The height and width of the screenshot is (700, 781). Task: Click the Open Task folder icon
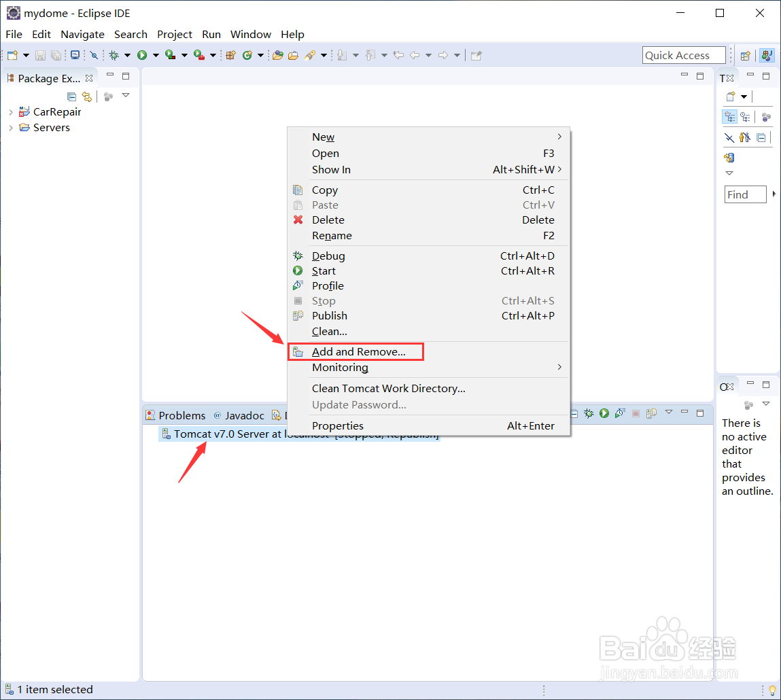294,55
